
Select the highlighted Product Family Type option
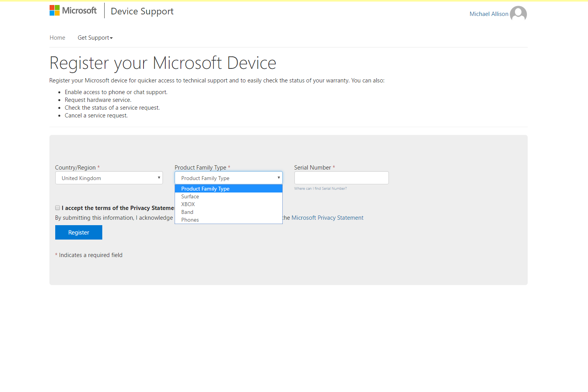coord(229,189)
